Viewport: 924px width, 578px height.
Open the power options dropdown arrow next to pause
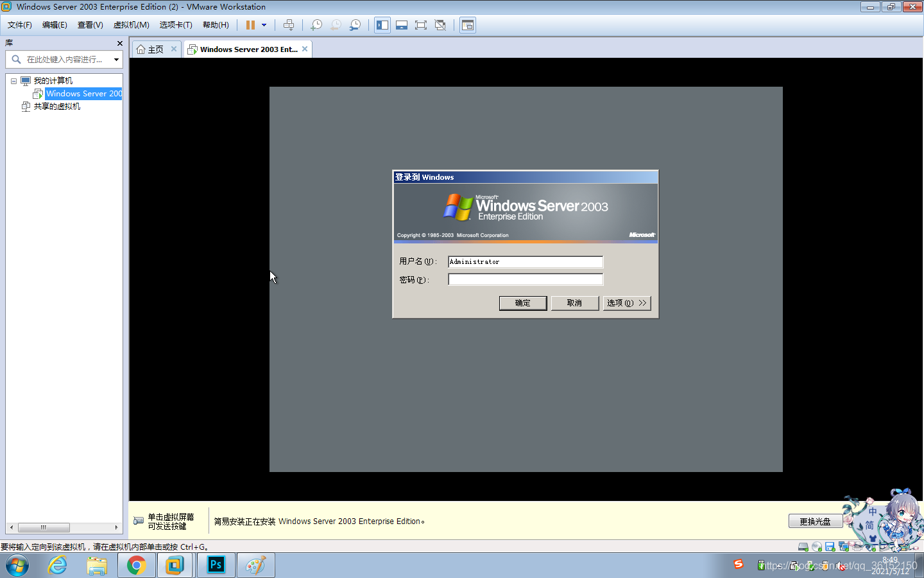tap(264, 25)
